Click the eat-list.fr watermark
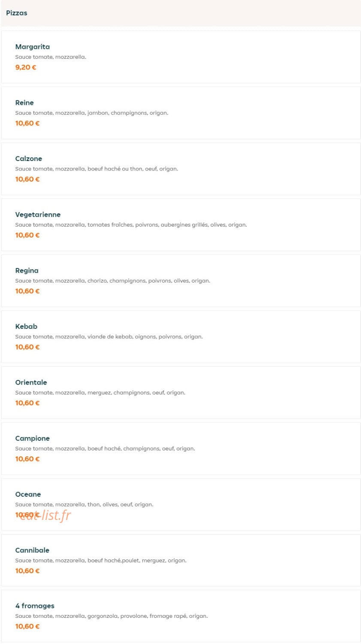This screenshot has height=644, width=361. (x=45, y=515)
